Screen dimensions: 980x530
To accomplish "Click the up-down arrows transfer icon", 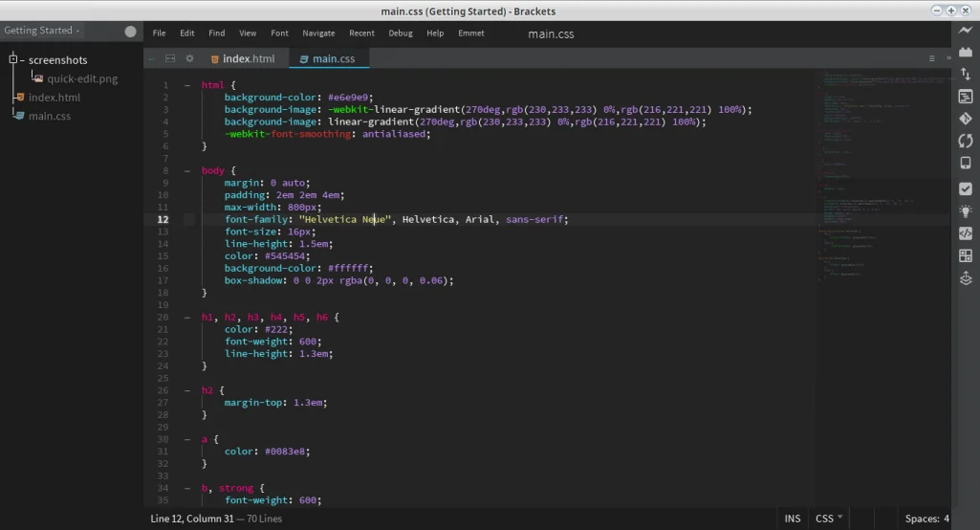I will 966,74.
